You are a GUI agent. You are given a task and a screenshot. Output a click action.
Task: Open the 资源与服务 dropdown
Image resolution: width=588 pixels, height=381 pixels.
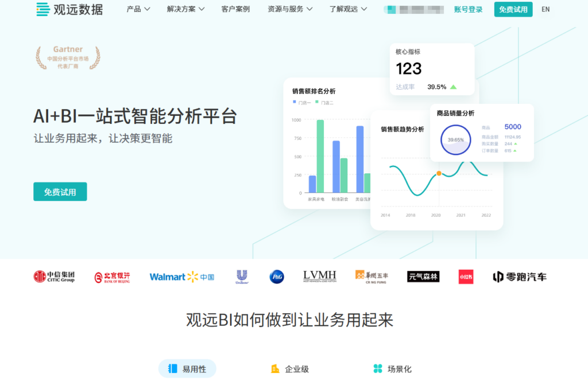click(x=290, y=9)
